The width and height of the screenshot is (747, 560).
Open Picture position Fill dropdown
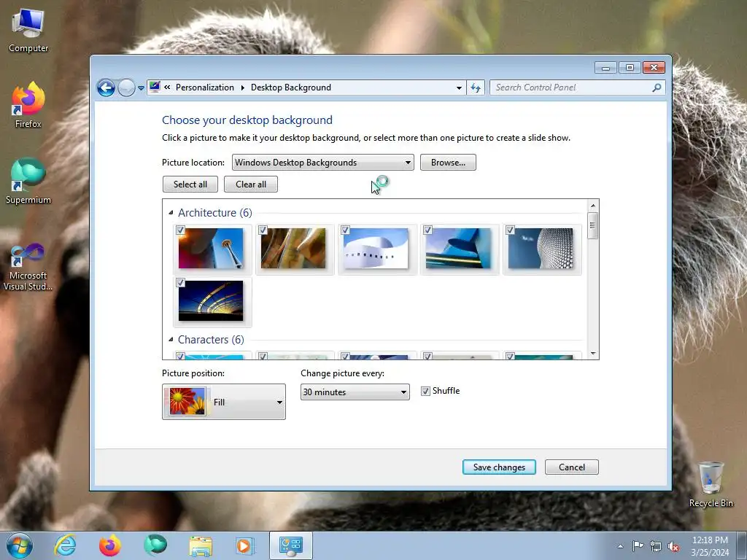(224, 402)
